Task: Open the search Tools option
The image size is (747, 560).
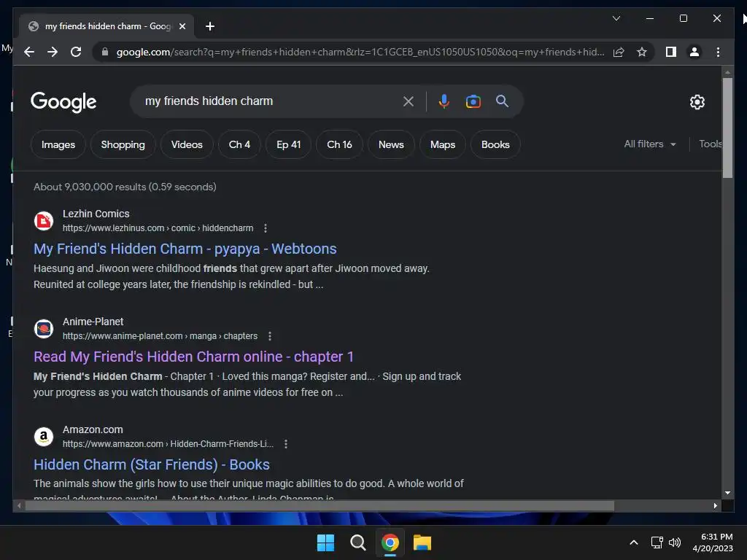Action: click(710, 144)
